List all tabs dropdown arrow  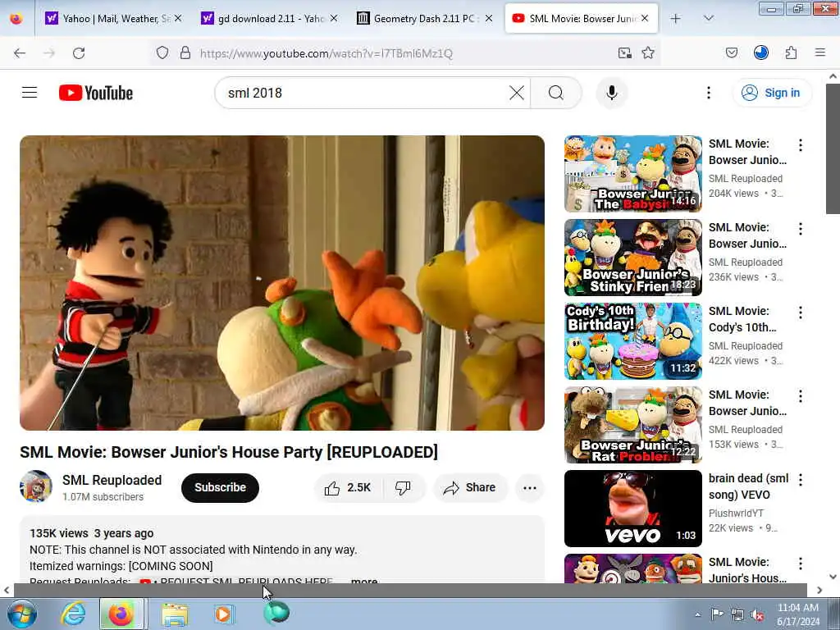point(708,18)
